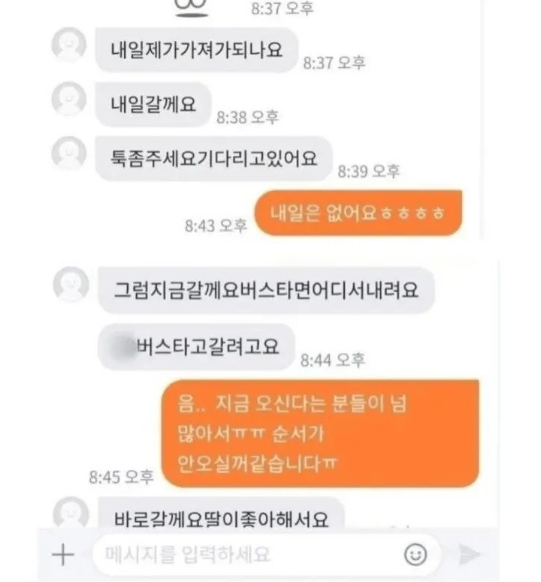The image size is (541, 582).
Task: Select the 버스타고갈려고요 message bubble
Action: [x=196, y=347]
